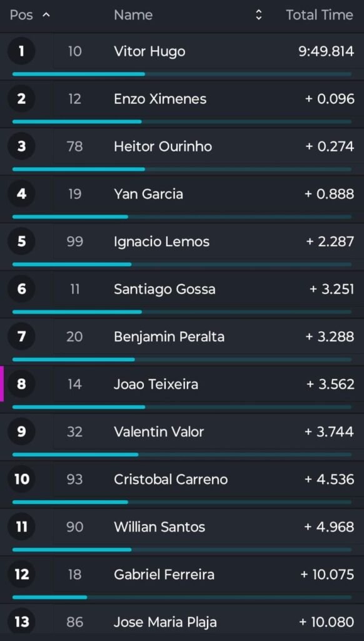364x641 pixels.
Task: Open Benjamin Peralta driver entry
Action: (x=169, y=337)
